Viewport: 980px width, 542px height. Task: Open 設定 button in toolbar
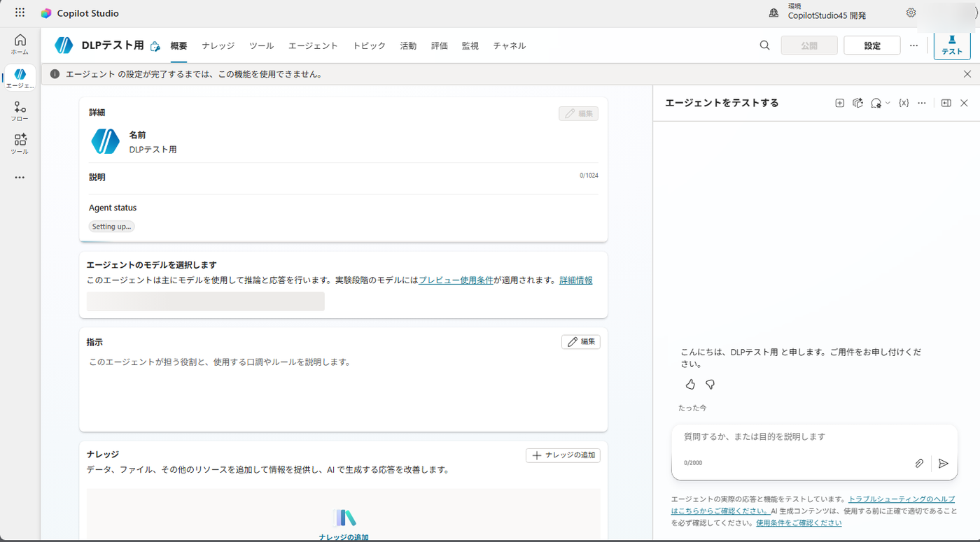tap(872, 45)
